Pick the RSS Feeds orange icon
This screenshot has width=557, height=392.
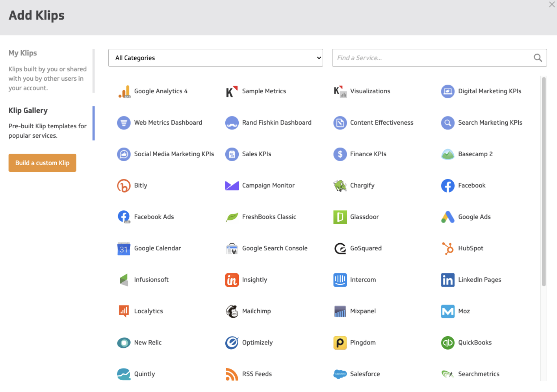(232, 374)
